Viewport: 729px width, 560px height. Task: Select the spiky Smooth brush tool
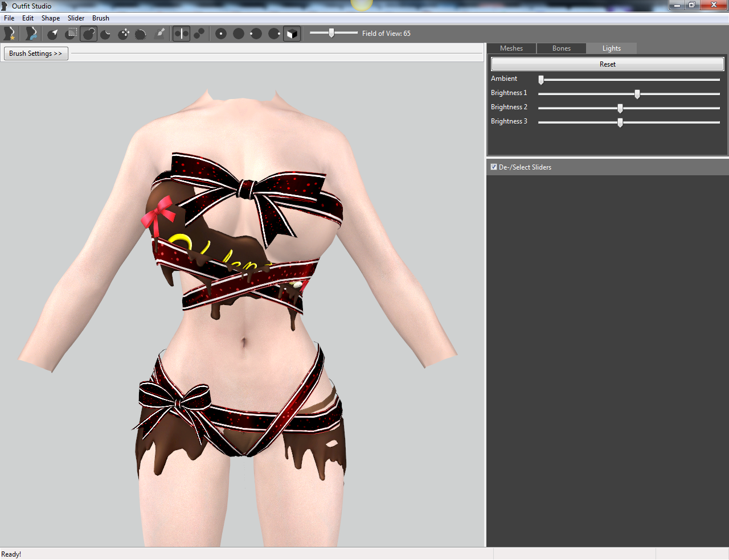[x=141, y=34]
